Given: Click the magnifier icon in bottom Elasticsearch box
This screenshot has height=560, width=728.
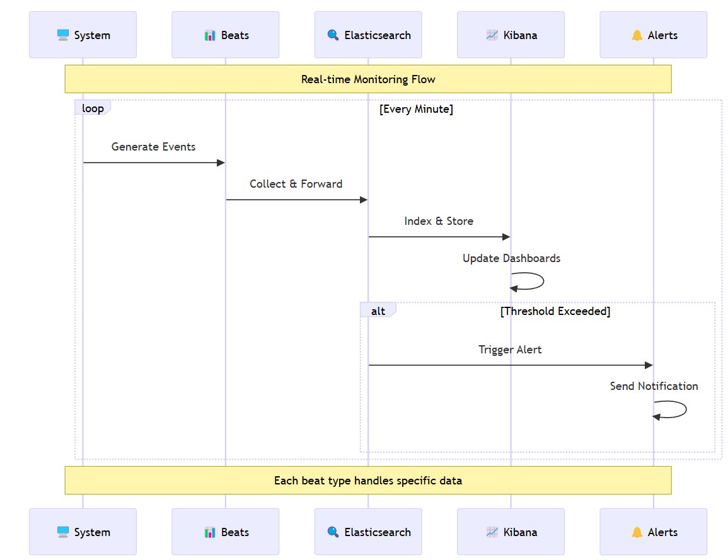Looking at the screenshot, I should pos(333,532).
